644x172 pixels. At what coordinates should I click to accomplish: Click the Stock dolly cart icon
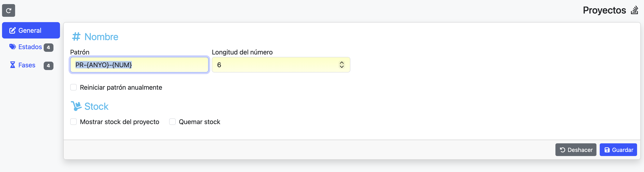76,106
